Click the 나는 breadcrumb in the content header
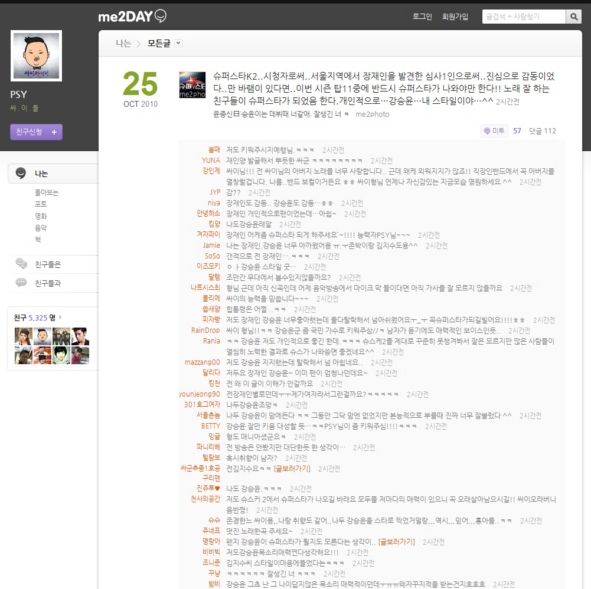The height and width of the screenshot is (589, 591). [x=123, y=43]
